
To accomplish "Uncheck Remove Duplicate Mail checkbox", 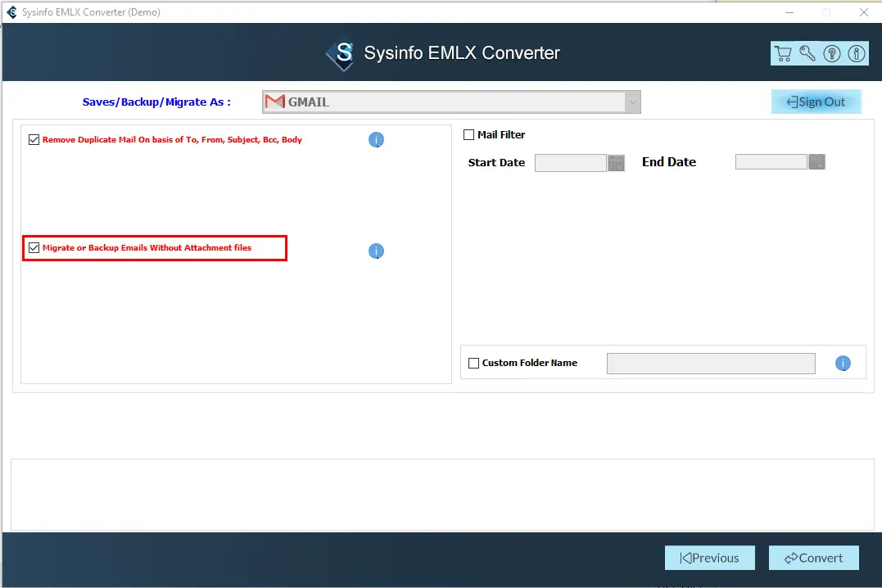I will (34, 139).
